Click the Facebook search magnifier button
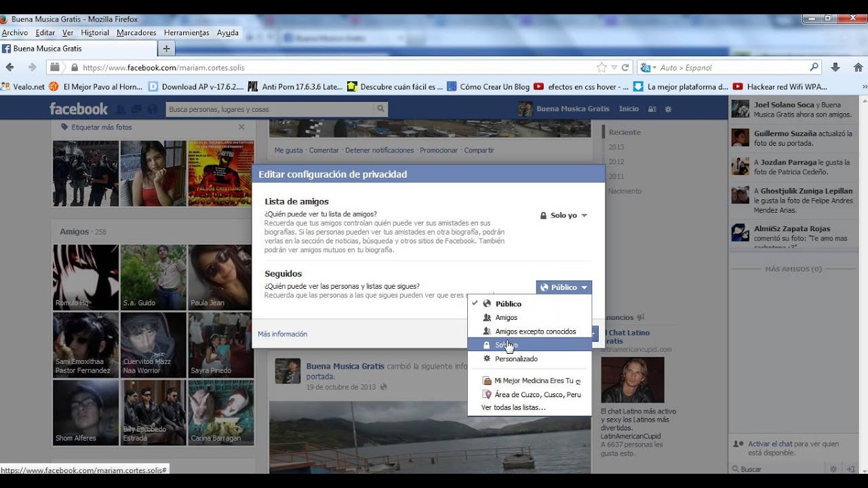The height and width of the screenshot is (488, 868). pyautogui.click(x=381, y=108)
